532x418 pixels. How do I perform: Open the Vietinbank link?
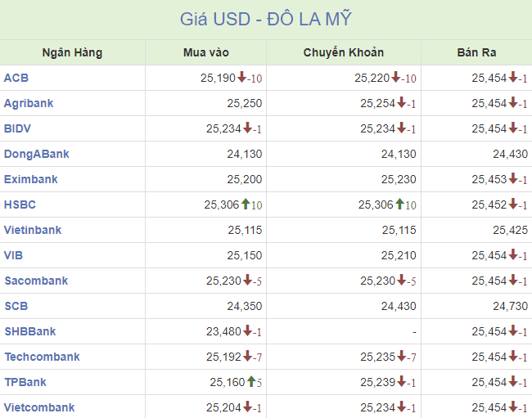point(33,230)
